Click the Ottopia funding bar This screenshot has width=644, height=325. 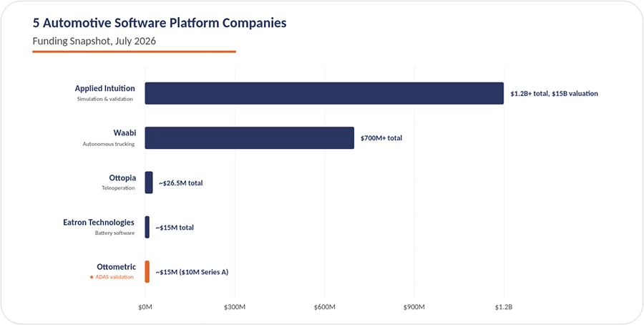tap(149, 183)
